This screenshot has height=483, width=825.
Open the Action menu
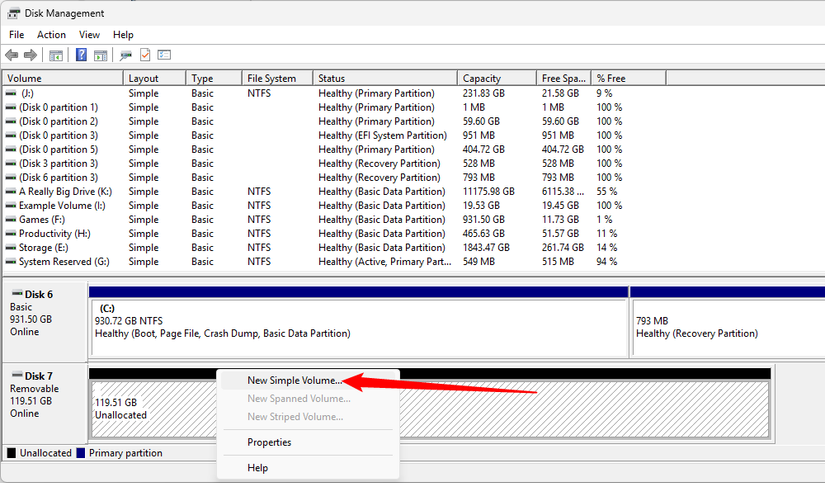pyautogui.click(x=51, y=35)
